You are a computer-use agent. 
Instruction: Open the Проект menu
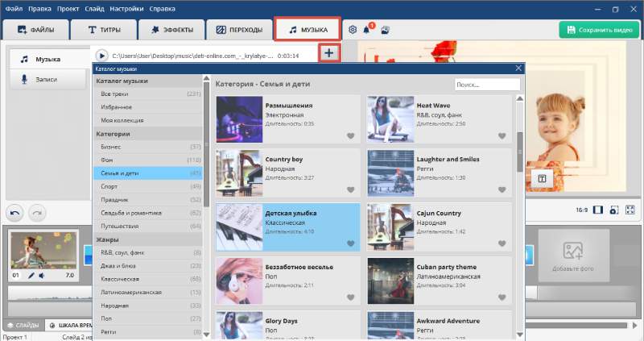click(68, 9)
